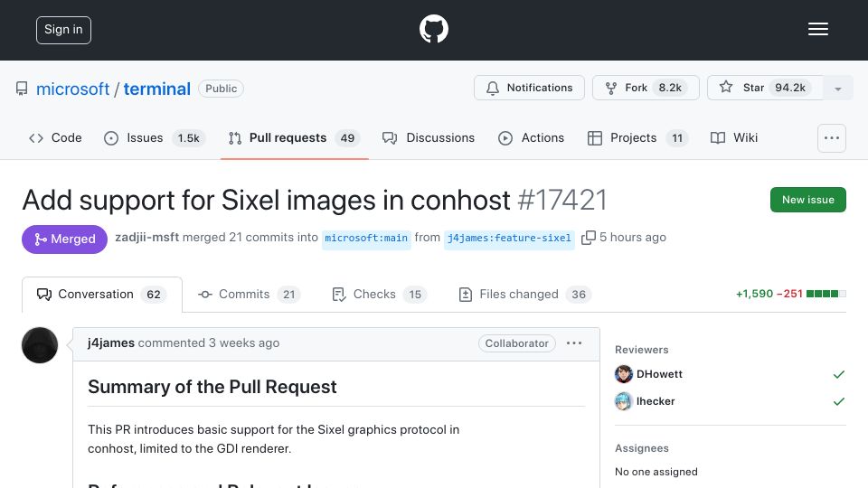The height and width of the screenshot is (488, 868).
Task: Click the Pull requests count 49 badge
Action: 347,137
